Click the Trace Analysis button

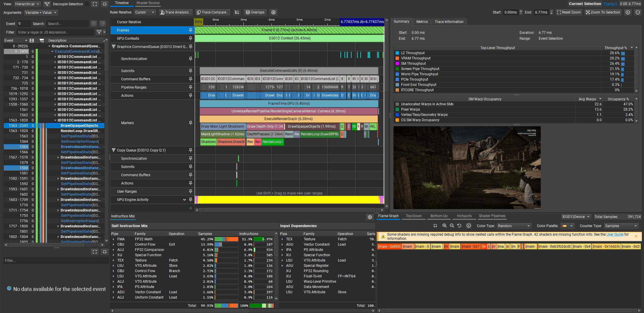176,12
